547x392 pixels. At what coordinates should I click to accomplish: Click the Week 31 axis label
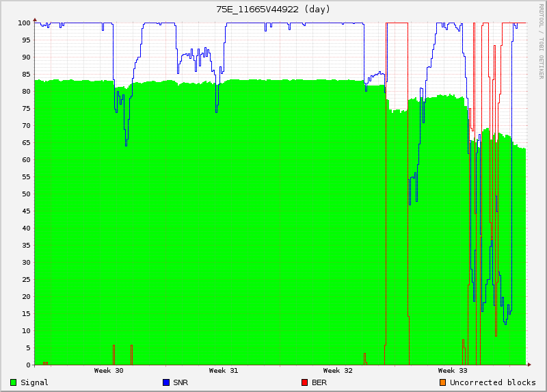224,371
